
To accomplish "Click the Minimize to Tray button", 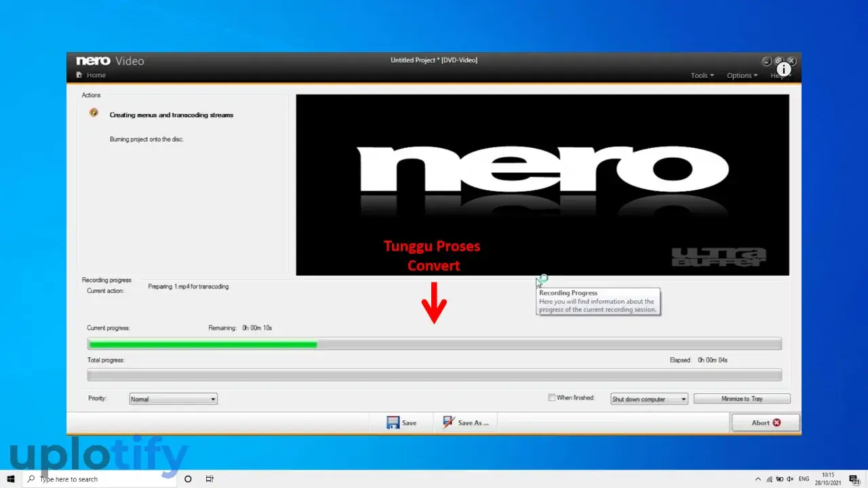I will tap(742, 399).
